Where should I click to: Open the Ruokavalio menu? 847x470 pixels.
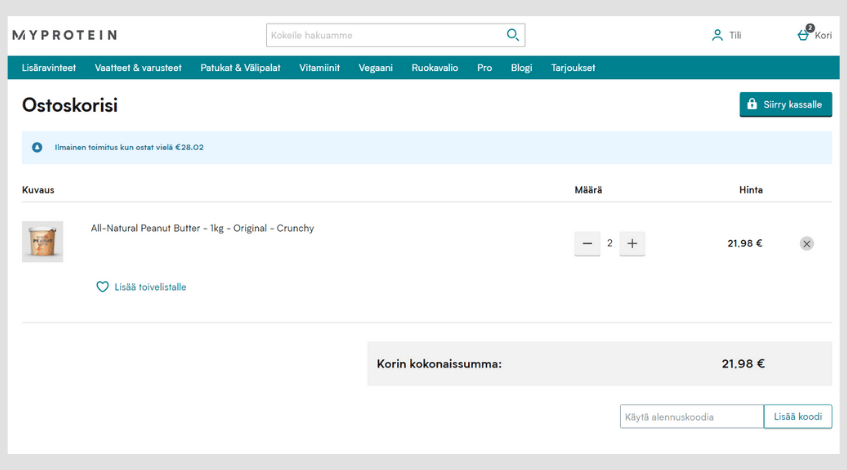click(435, 68)
